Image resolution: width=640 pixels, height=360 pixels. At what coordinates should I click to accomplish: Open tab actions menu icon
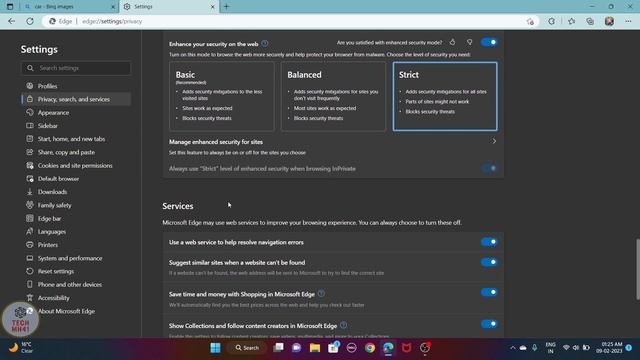pyautogui.click(x=10, y=7)
